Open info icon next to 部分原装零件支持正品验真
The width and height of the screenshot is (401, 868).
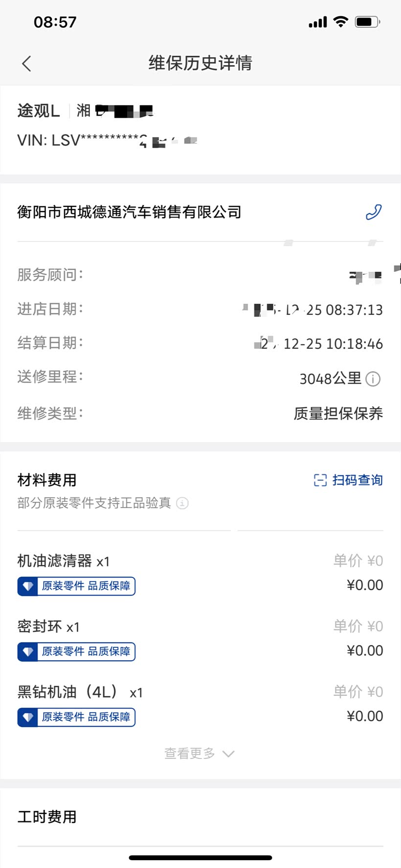pyautogui.click(x=182, y=503)
